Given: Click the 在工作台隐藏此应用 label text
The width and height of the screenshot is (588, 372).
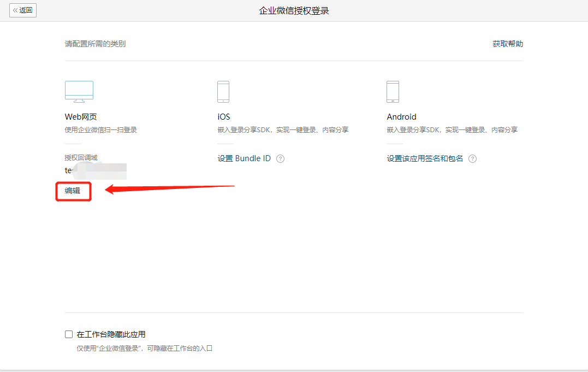Looking at the screenshot, I should [x=111, y=334].
